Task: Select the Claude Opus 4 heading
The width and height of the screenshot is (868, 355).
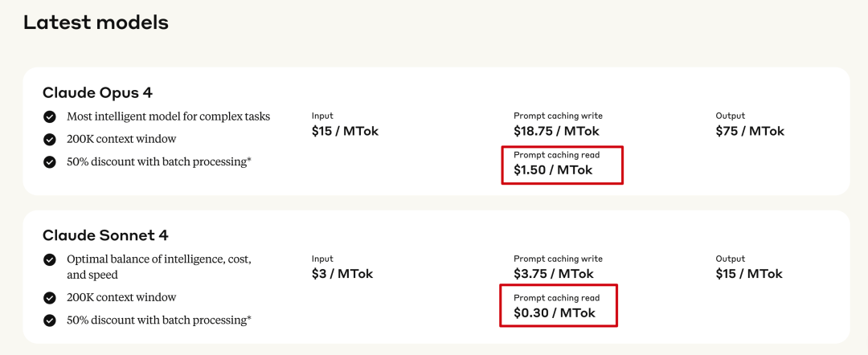Action: [97, 92]
